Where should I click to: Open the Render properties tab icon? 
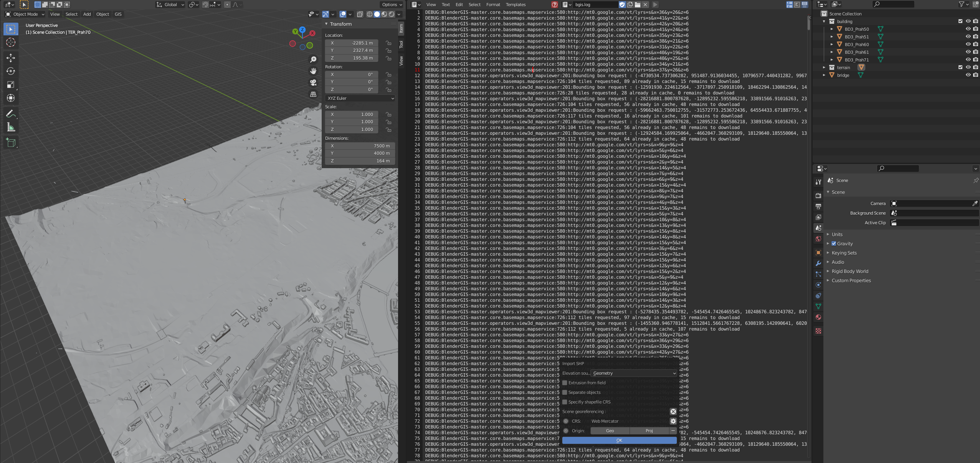[818, 196]
